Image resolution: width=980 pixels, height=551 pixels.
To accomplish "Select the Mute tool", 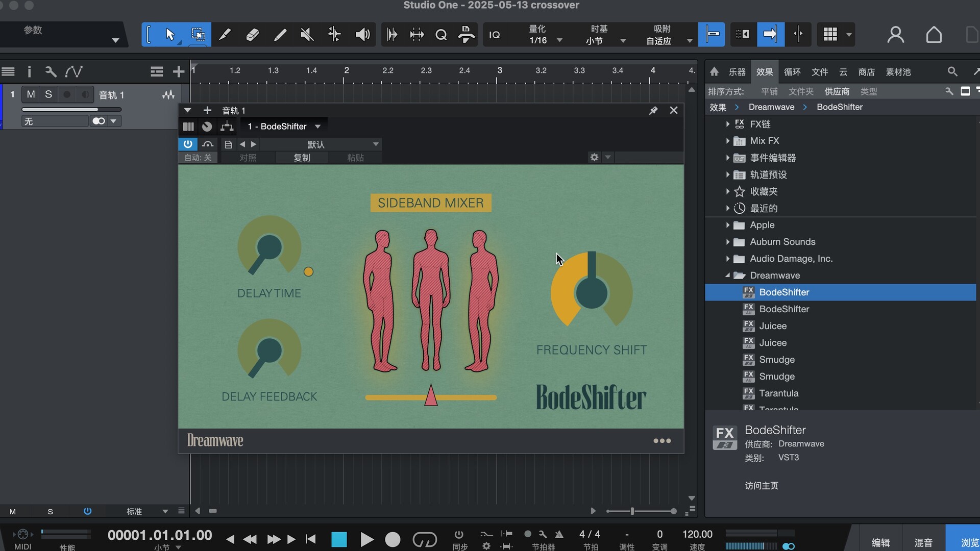I will [x=307, y=35].
